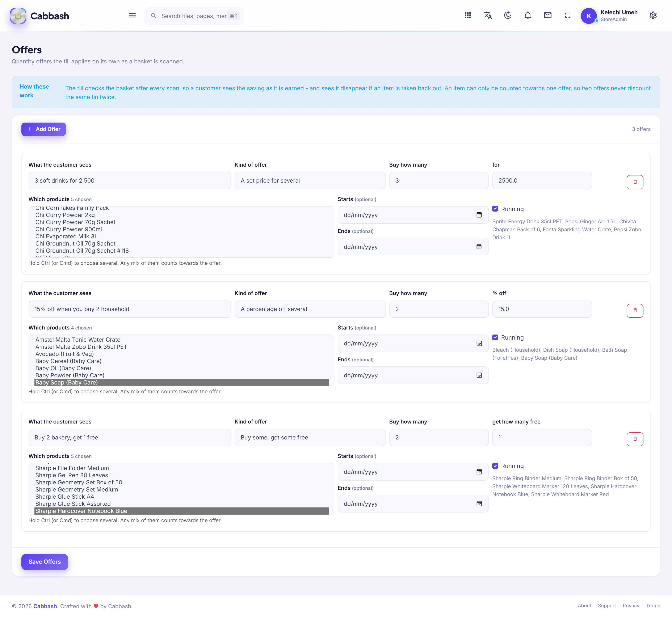Image resolution: width=672 pixels, height=617 pixels.
Task: Uncheck Running for bakery offer
Action: pyautogui.click(x=495, y=466)
